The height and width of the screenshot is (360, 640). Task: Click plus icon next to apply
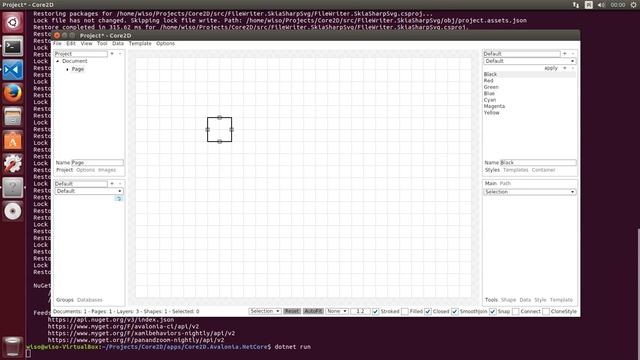point(565,68)
